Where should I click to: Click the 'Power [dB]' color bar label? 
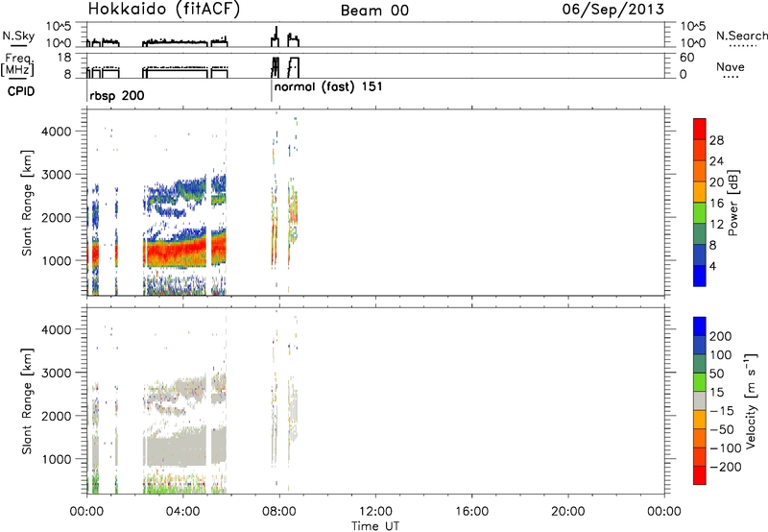pos(732,203)
